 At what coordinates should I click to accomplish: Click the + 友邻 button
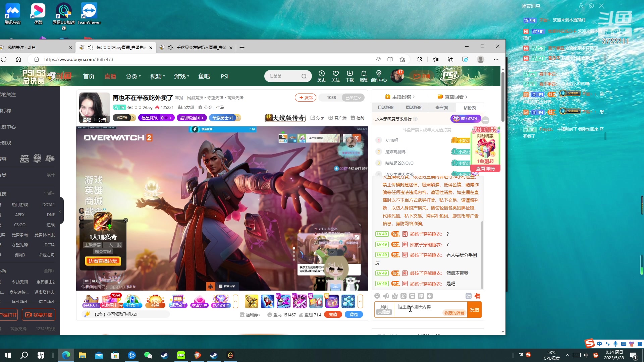(x=306, y=98)
